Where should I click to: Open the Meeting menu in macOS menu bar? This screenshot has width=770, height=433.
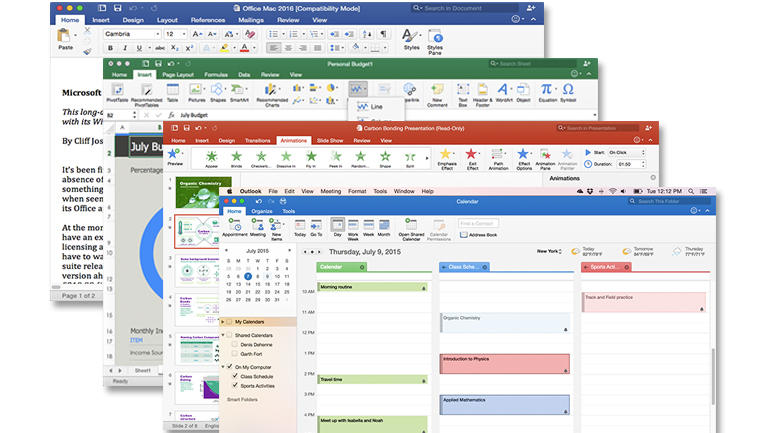(x=330, y=191)
